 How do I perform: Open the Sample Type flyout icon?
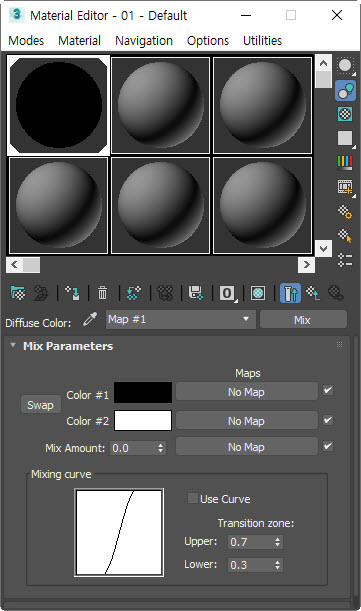click(345, 66)
